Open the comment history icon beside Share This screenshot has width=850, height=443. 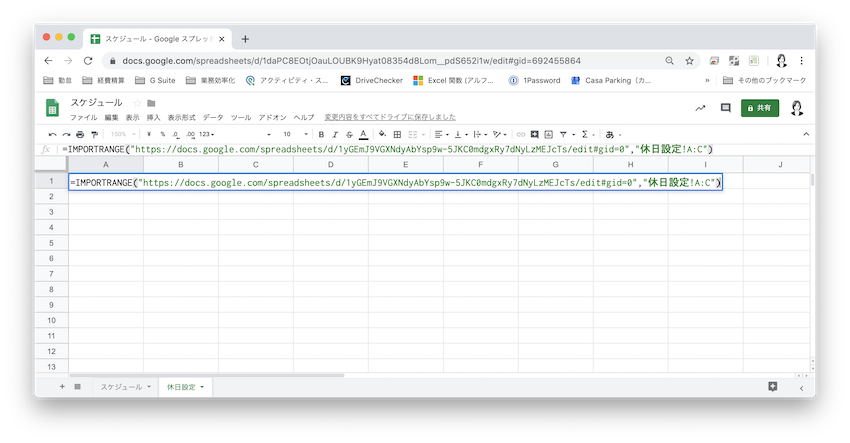726,108
